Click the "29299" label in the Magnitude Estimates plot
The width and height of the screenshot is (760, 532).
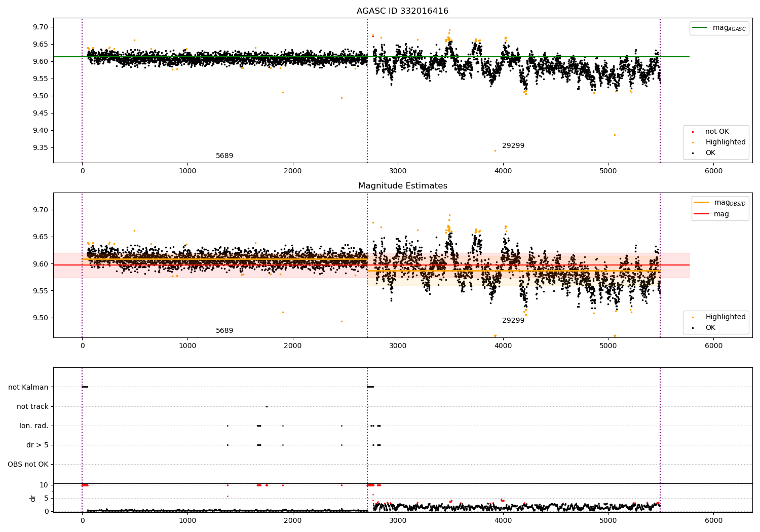(x=513, y=320)
